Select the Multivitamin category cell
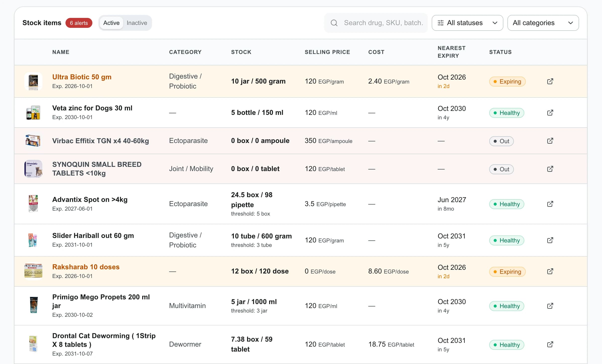Viewport: 602px width, 364px height. [x=187, y=306]
